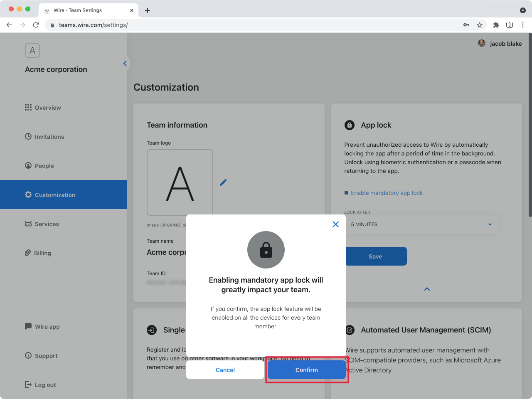Image resolution: width=532 pixels, height=399 pixels.
Task: Confirm enabling mandatory app lock
Action: [x=306, y=369]
